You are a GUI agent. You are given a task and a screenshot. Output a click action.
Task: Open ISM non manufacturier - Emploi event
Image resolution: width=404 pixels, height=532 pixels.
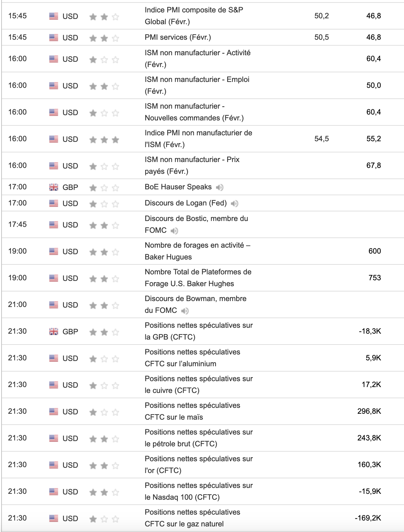(x=197, y=85)
